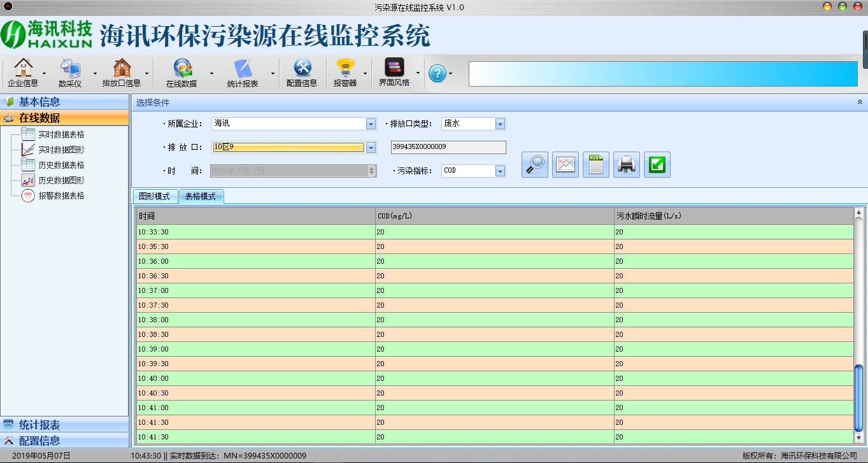Click the blue help question icon
The height and width of the screenshot is (463, 868).
437,73
